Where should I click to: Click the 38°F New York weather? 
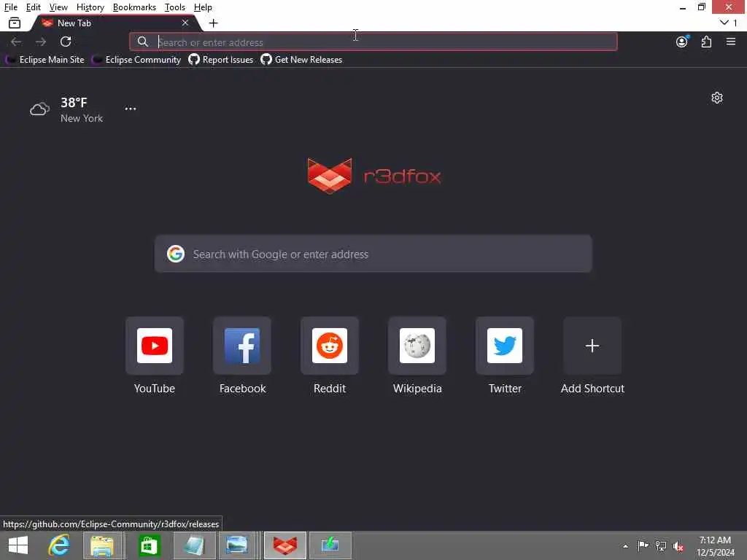point(66,110)
